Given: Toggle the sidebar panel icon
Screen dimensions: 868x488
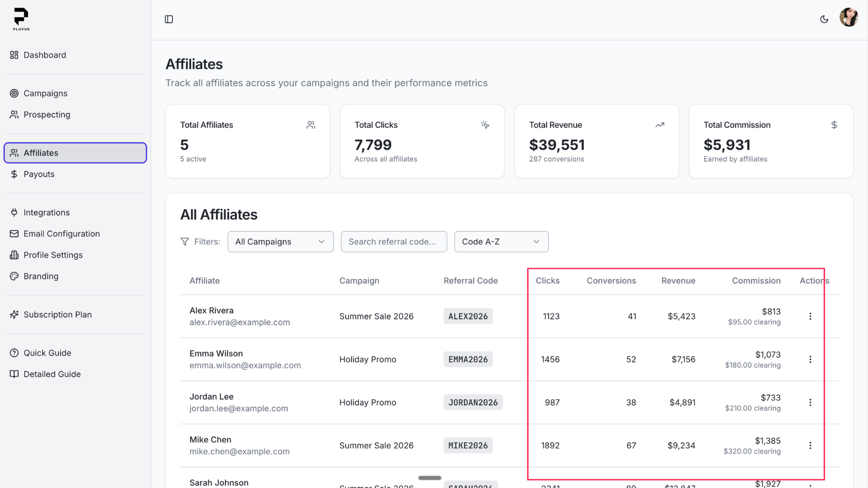Looking at the screenshot, I should pos(169,19).
